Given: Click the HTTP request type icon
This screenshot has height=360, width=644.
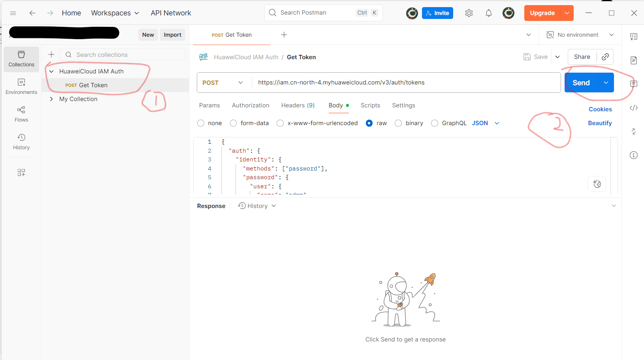Looking at the screenshot, I should click(x=203, y=57).
